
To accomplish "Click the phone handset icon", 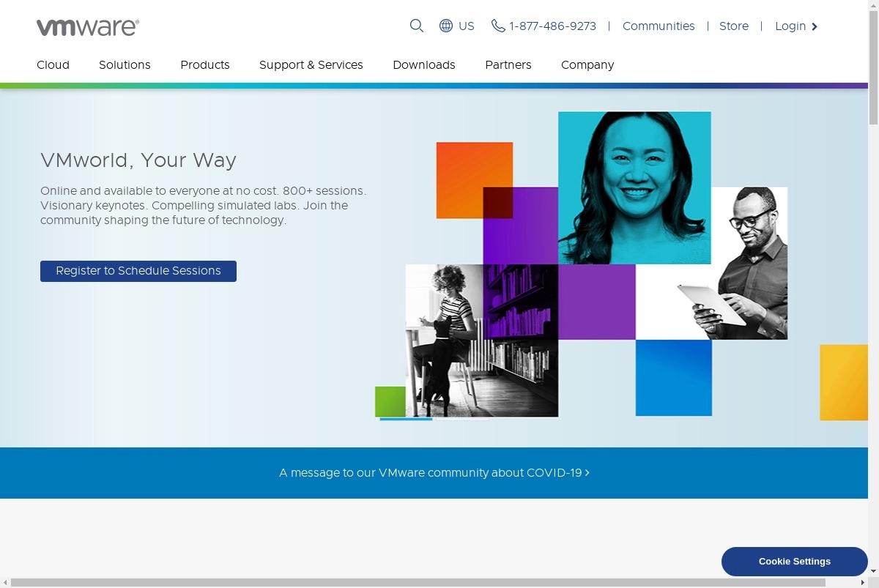I will click(498, 26).
